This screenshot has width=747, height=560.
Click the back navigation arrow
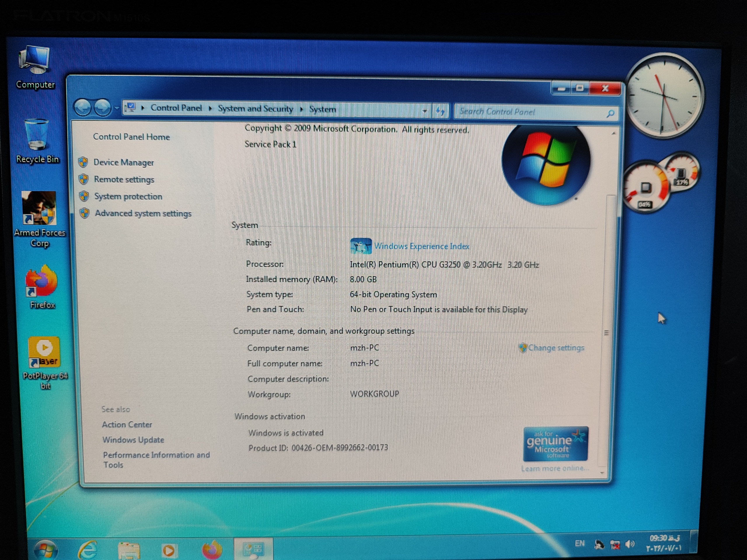(82, 108)
